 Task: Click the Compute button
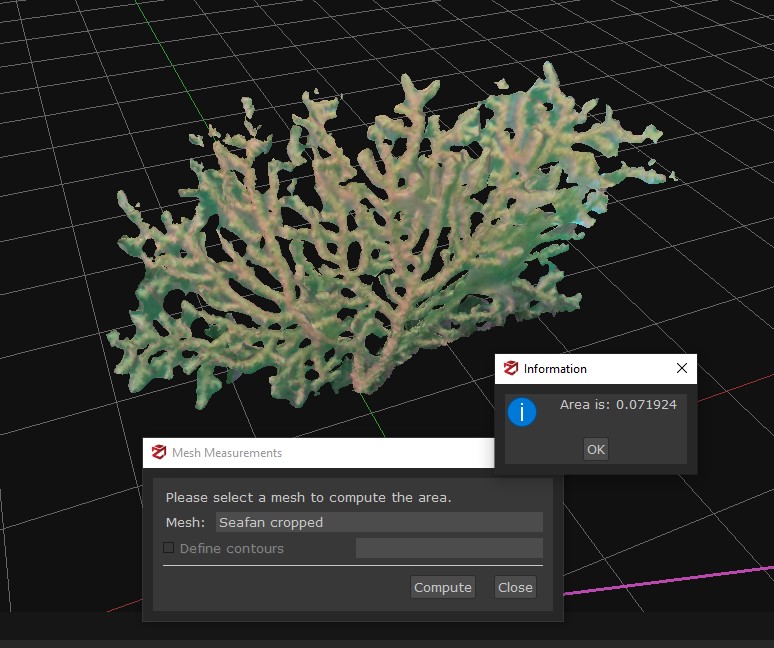(443, 587)
